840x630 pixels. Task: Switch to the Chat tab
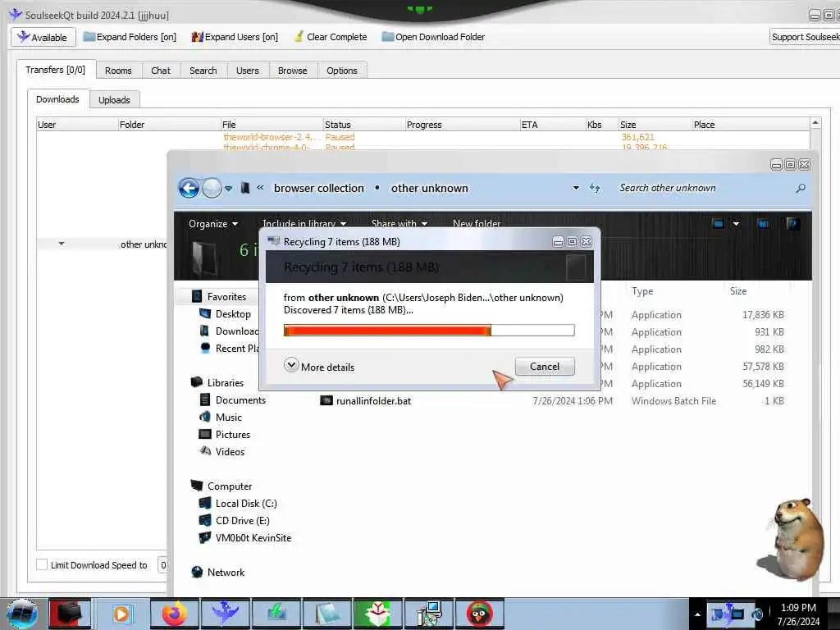(161, 71)
